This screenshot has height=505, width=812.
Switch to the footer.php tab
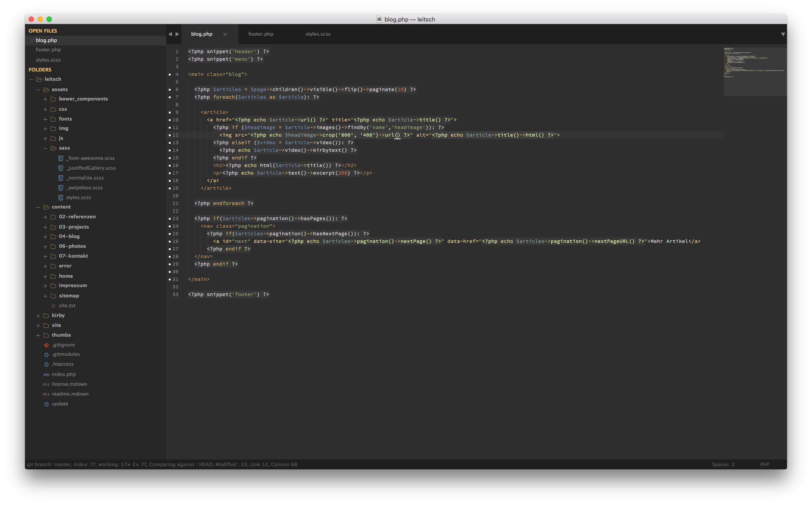click(x=261, y=34)
